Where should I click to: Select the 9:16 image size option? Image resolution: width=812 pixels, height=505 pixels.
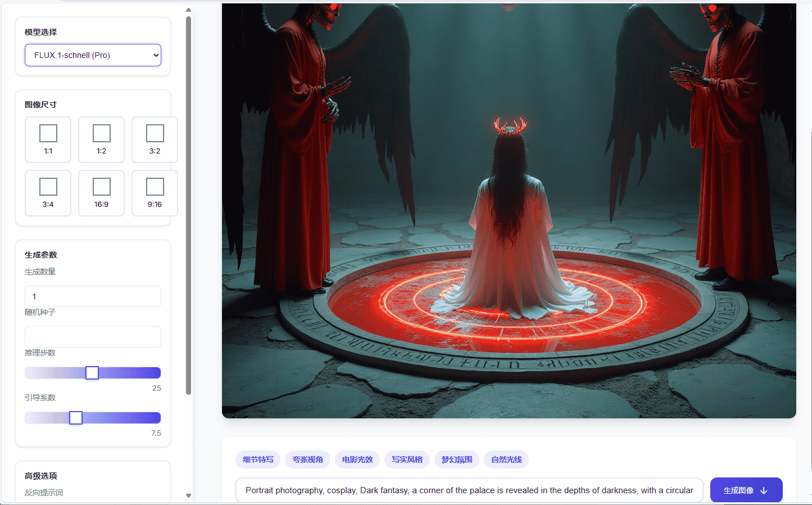(155, 193)
